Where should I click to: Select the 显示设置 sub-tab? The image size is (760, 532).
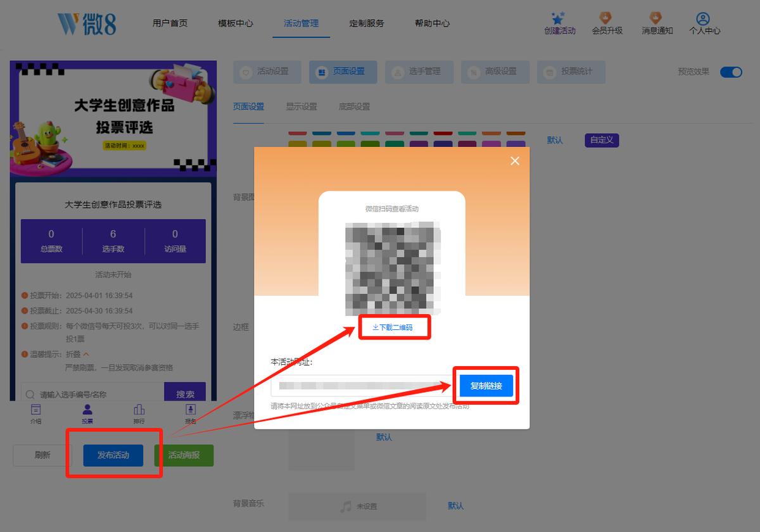pyautogui.click(x=301, y=106)
